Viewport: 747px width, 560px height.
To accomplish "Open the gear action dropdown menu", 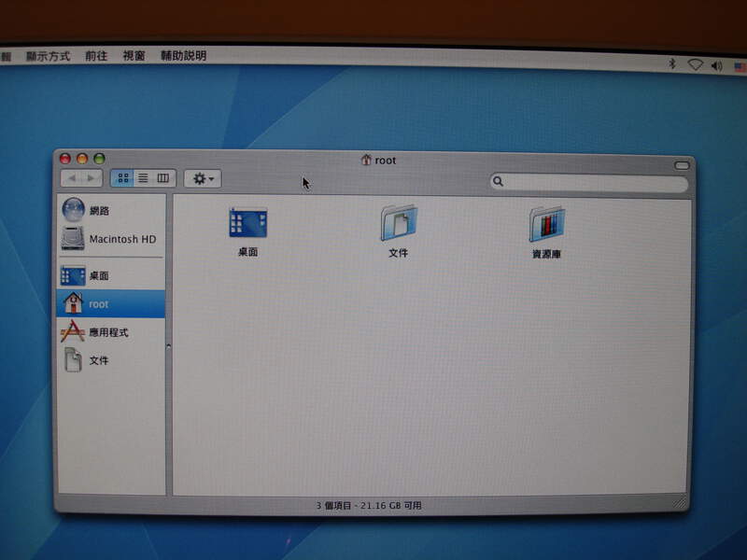I will (x=203, y=178).
